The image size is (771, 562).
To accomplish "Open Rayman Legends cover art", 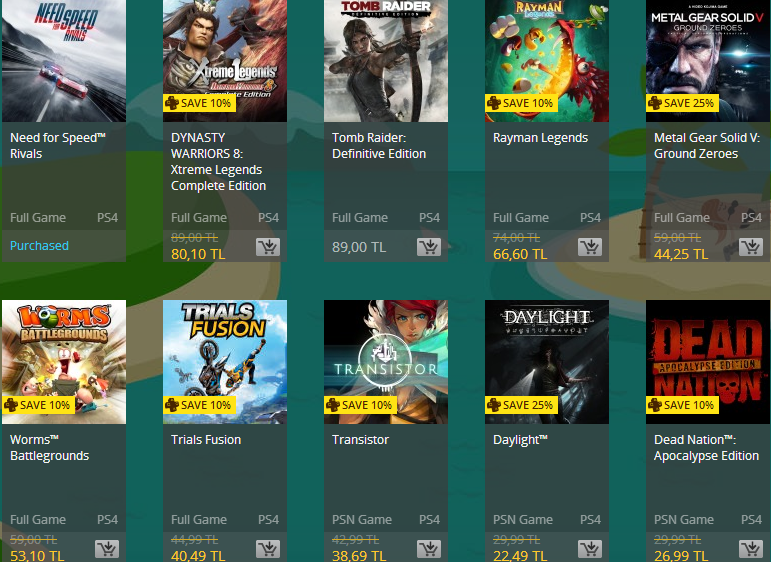I will pos(547,61).
